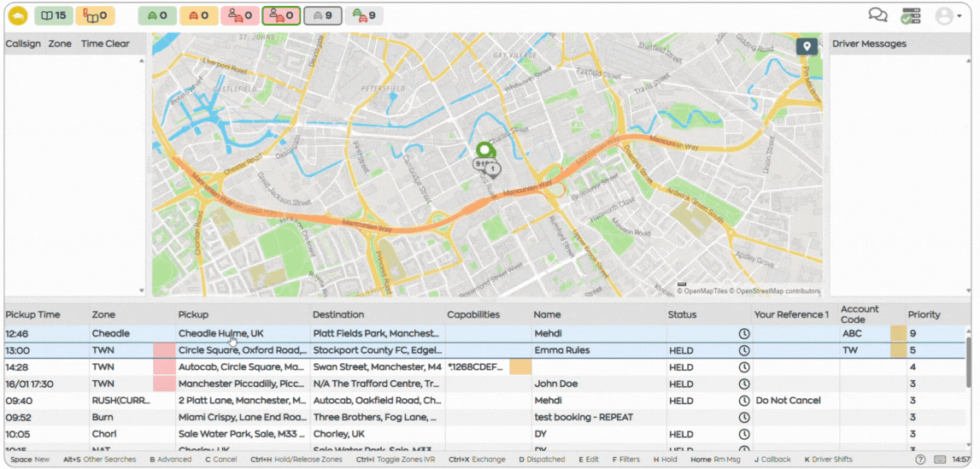
Task: Click the server status icon
Action: (911, 15)
